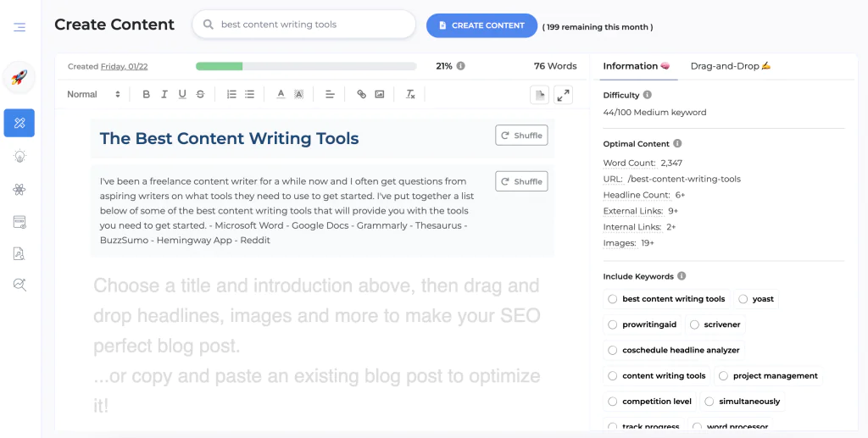Click the 'Images:' label

[620, 243]
